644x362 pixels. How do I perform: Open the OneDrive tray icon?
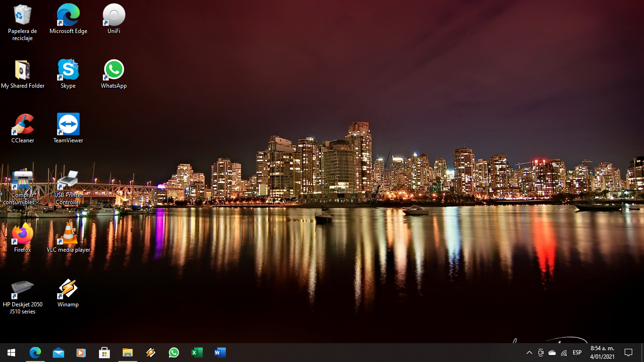[552, 352]
